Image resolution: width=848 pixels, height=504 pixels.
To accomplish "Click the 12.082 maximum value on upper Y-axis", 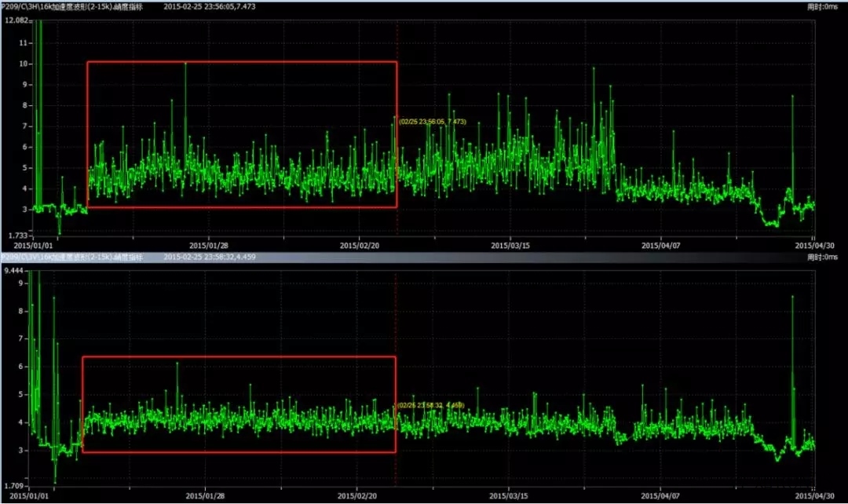I will point(16,20).
